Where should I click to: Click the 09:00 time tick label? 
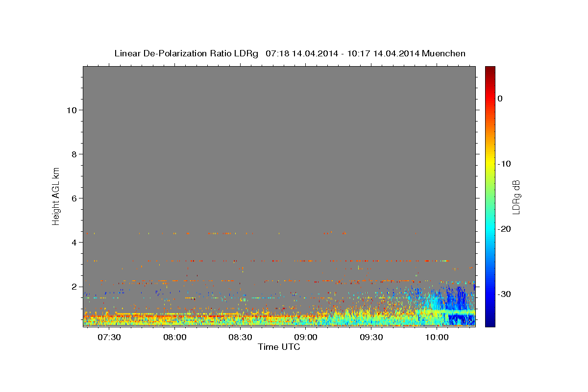pos(306,337)
